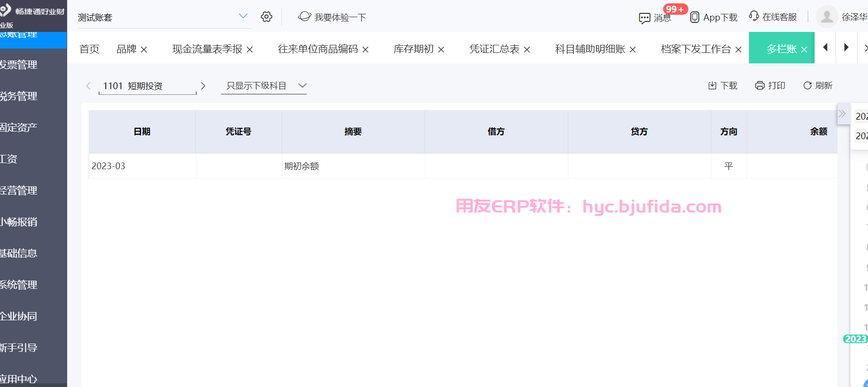This screenshot has height=387, width=868.
Task: Click the 下载 download button
Action: [x=723, y=85]
